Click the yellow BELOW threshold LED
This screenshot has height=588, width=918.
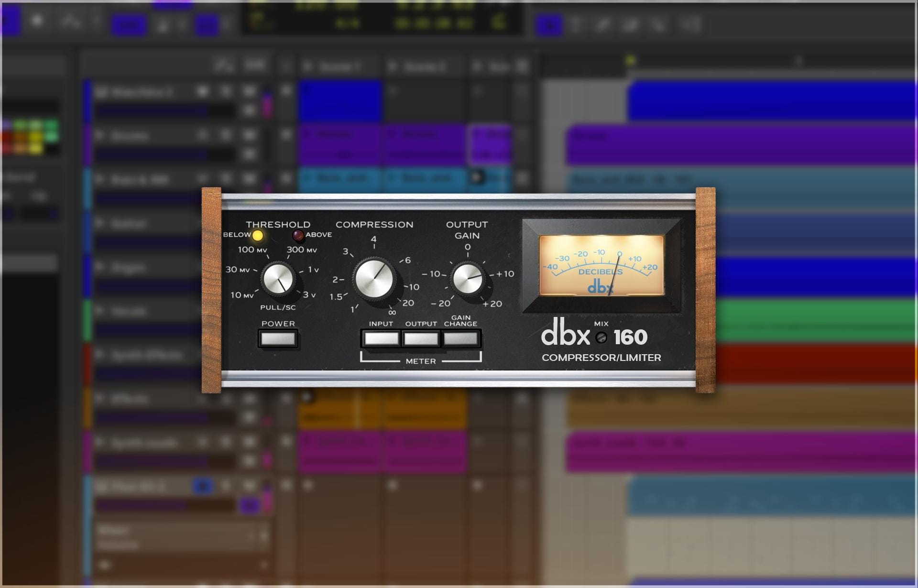(257, 235)
